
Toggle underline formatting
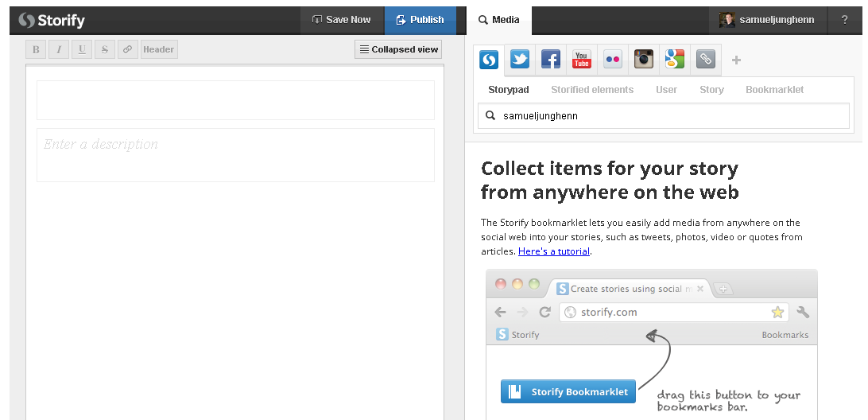81,49
